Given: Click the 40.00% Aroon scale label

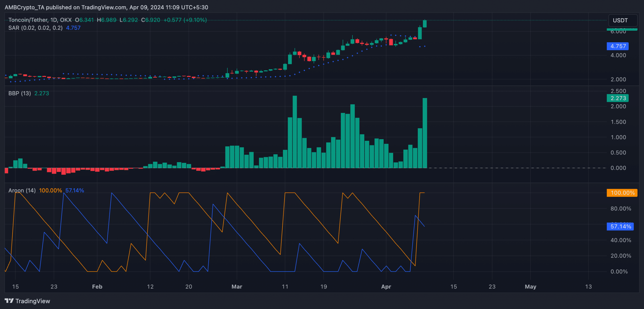Looking at the screenshot, I should point(621,240).
